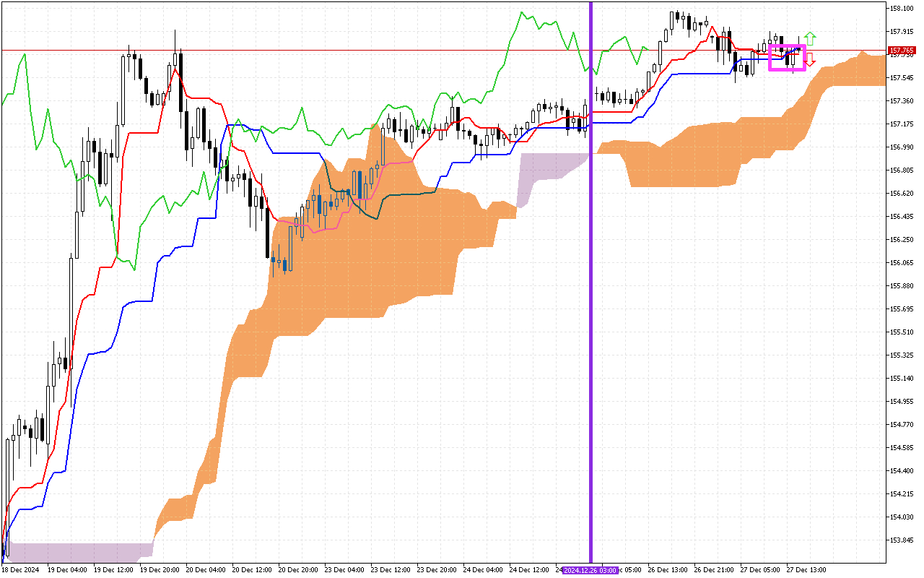Click the 26 Dec 13:00 time axis label
Image resolution: width=924 pixels, height=578 pixels.
coord(668,570)
